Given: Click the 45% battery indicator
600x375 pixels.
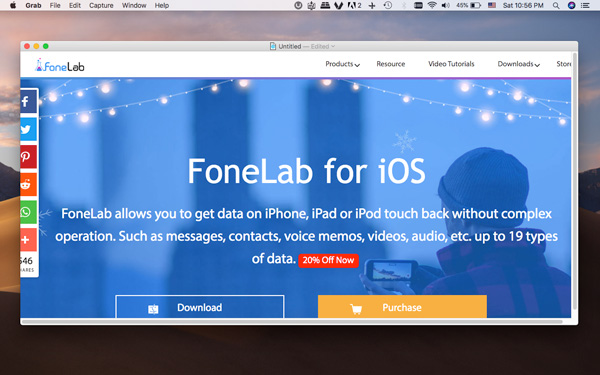Looking at the screenshot, I should coord(468,5).
